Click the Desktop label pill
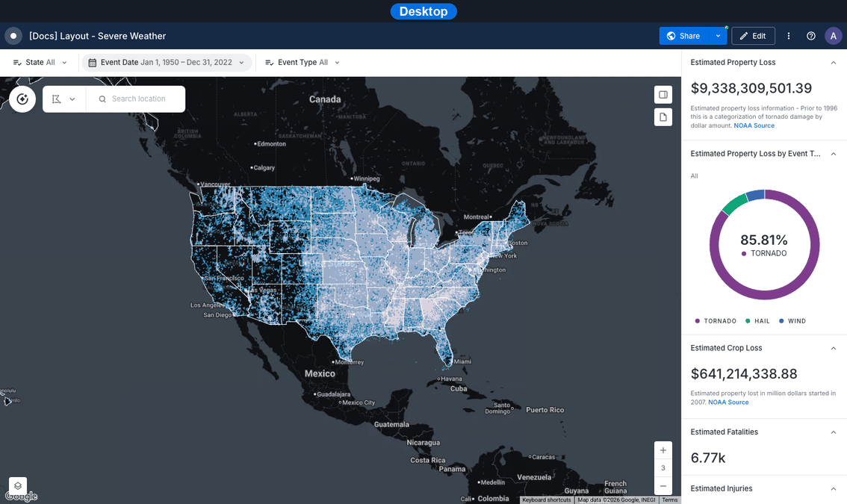 click(423, 11)
